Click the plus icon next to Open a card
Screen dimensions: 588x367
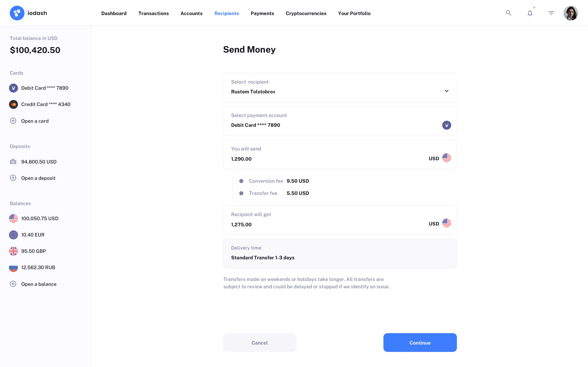(x=13, y=121)
